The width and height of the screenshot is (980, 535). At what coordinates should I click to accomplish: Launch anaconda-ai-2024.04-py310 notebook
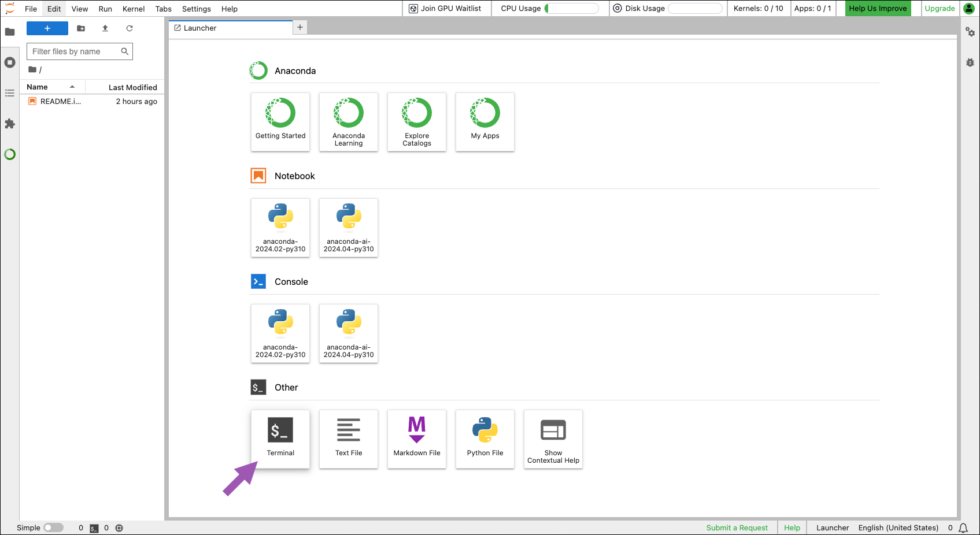point(349,228)
